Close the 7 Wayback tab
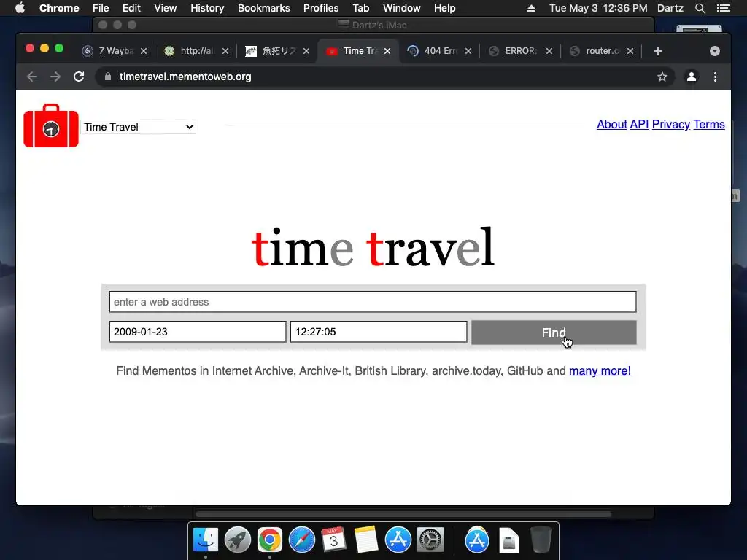 coord(144,51)
